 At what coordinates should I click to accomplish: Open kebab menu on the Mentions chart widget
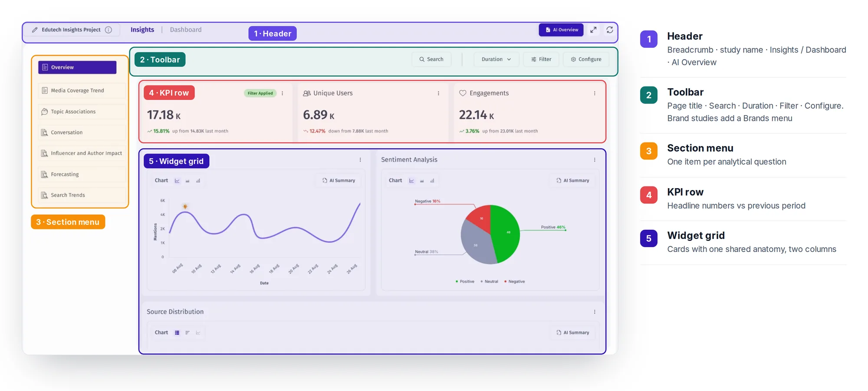(x=360, y=160)
